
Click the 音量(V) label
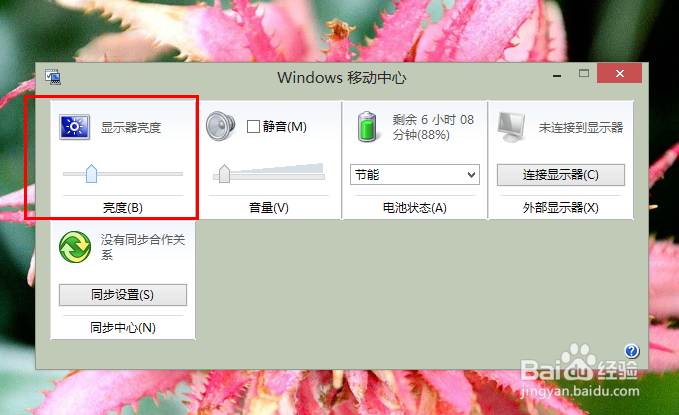[x=268, y=208]
